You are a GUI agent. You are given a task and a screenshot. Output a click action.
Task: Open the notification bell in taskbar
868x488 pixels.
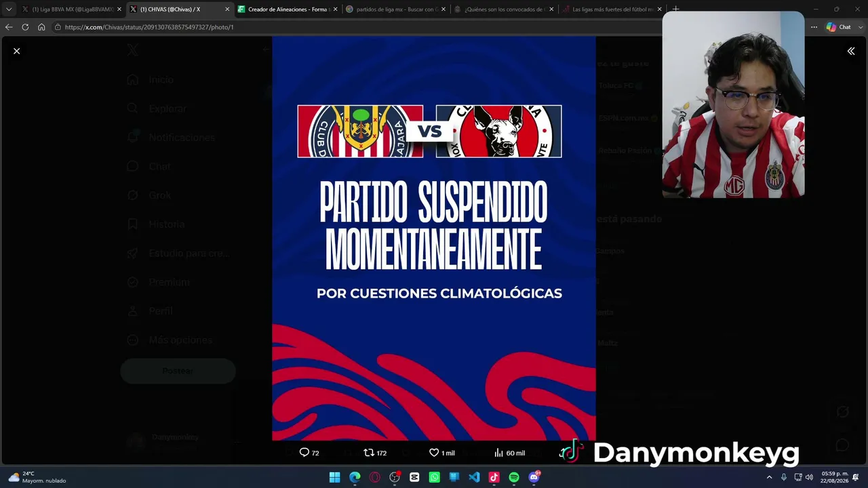pos(856,477)
